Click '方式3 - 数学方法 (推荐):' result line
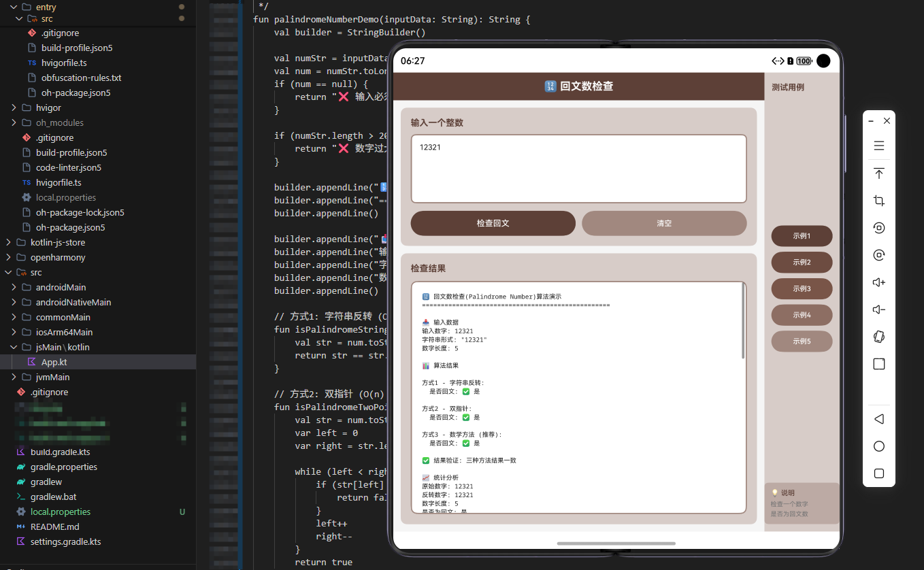The image size is (924, 570). [462, 435]
